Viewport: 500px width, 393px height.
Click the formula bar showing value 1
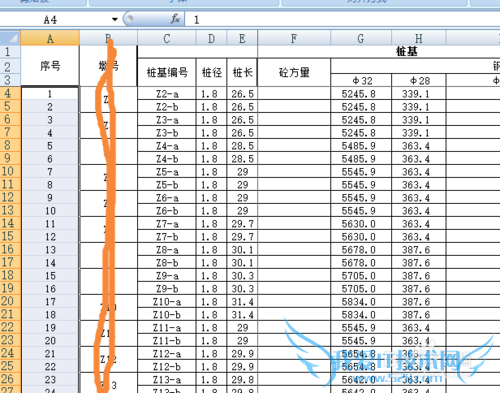pos(342,20)
